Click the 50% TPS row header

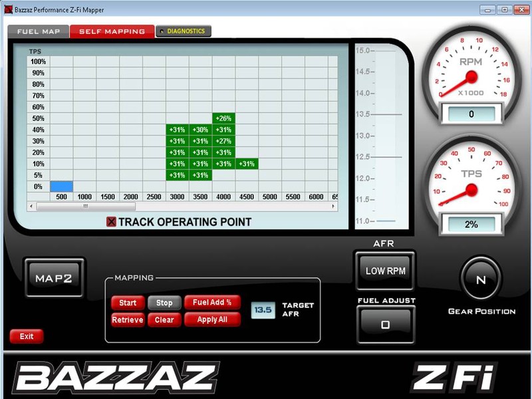(x=39, y=118)
